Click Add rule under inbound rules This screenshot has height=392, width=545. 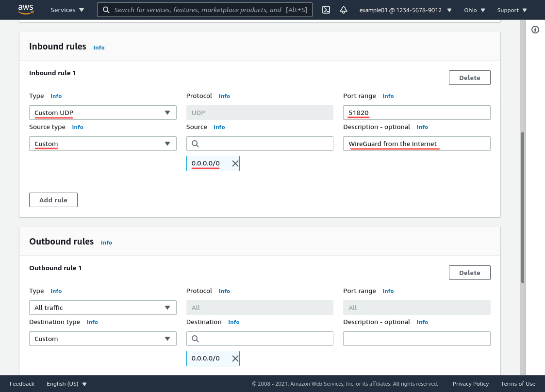click(x=53, y=200)
